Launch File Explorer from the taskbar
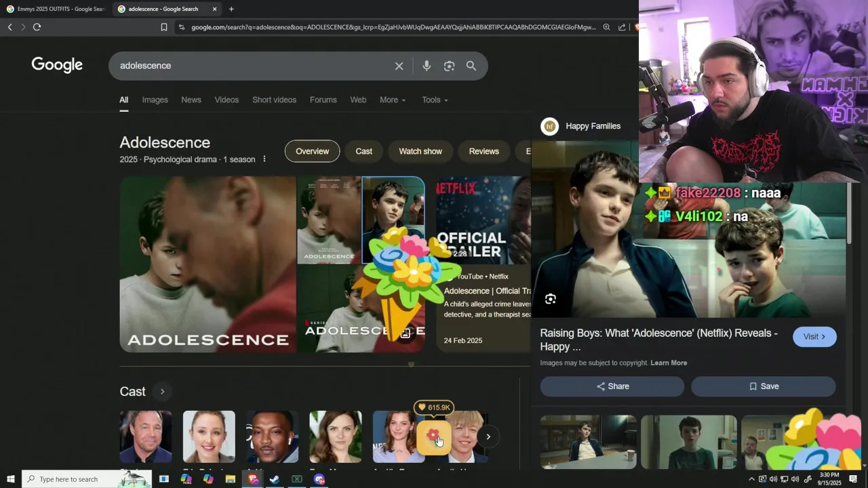Screen dimensions: 868x488 pyautogui.click(x=230, y=479)
